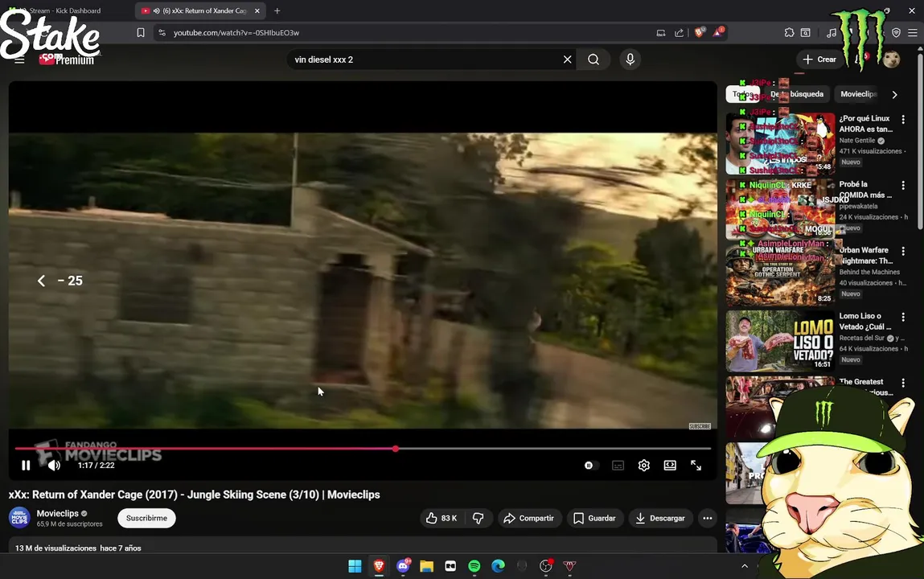Open Windows Start menu
Screen dimensions: 924x579
coord(355,566)
